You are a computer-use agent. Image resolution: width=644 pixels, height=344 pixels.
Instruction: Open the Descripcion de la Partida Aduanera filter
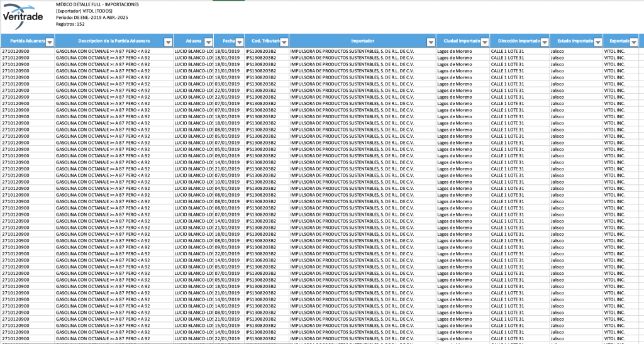(x=168, y=42)
